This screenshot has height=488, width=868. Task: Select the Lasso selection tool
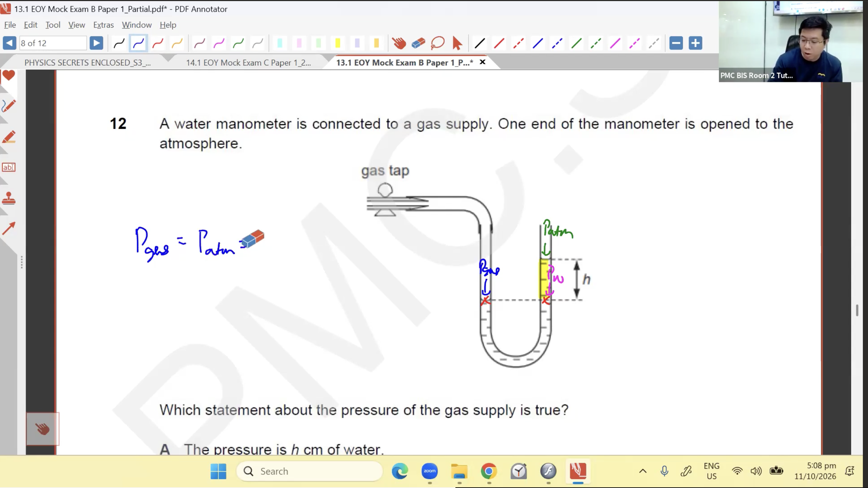point(438,43)
